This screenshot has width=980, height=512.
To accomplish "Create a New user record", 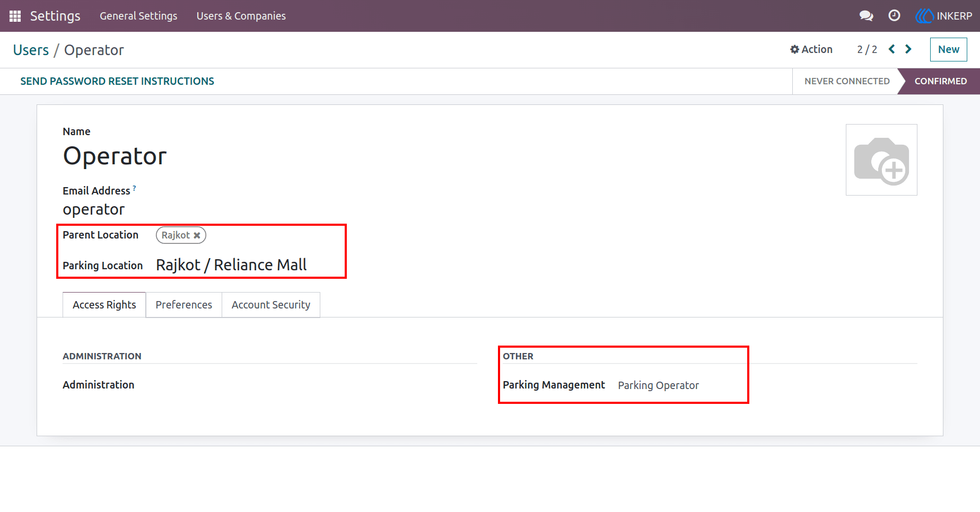I will coord(949,49).
